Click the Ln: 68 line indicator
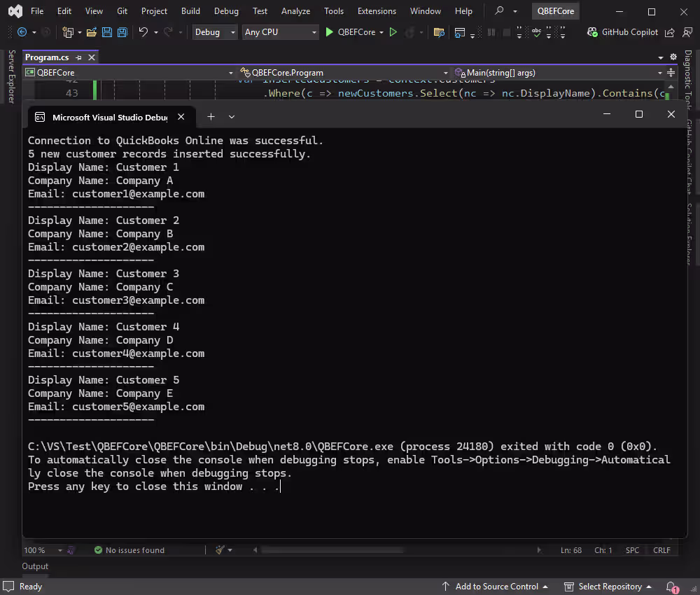Screen dimensions: 700x595 571,550
